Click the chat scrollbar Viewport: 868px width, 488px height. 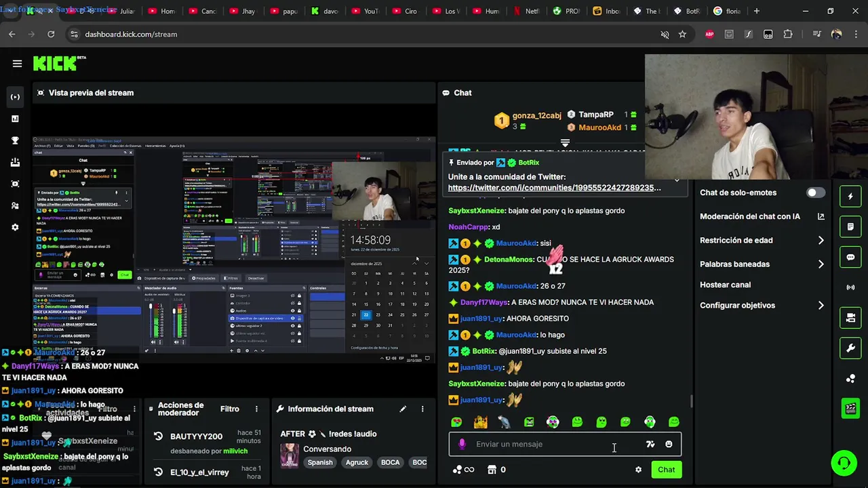pos(692,401)
